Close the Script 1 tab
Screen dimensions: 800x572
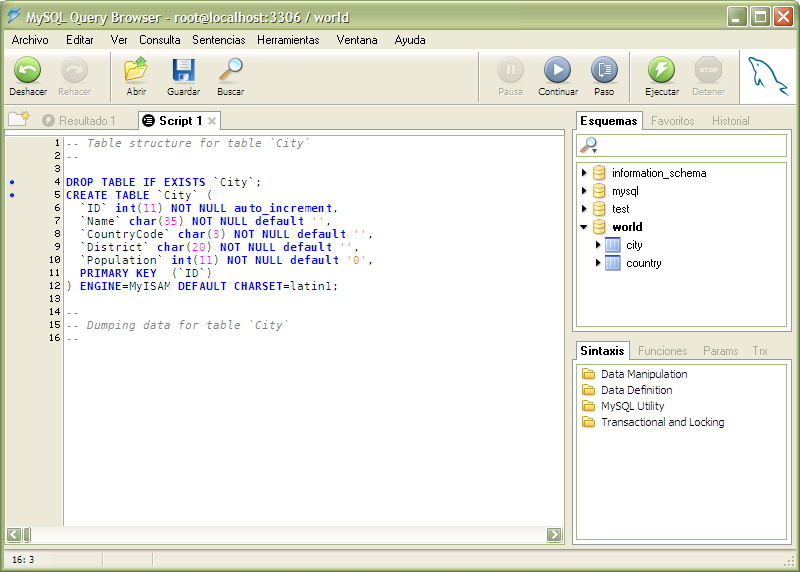coord(212,121)
